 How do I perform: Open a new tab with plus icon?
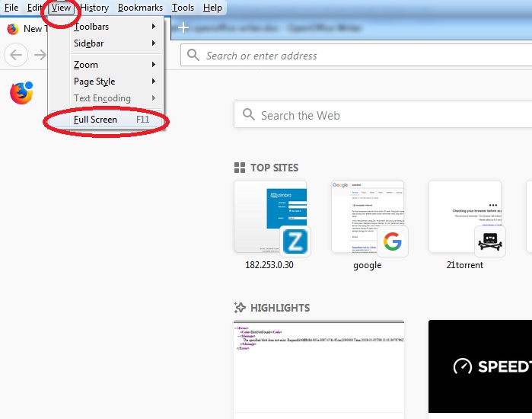click(x=183, y=27)
